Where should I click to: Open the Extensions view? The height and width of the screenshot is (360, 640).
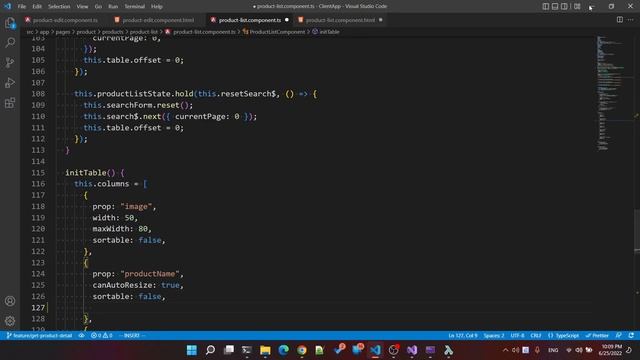10,102
